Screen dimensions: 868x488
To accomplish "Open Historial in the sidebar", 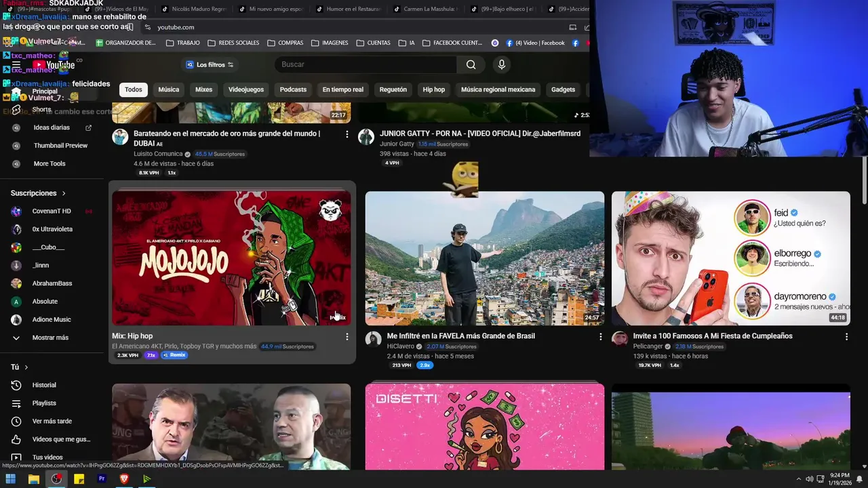I will [50, 385].
